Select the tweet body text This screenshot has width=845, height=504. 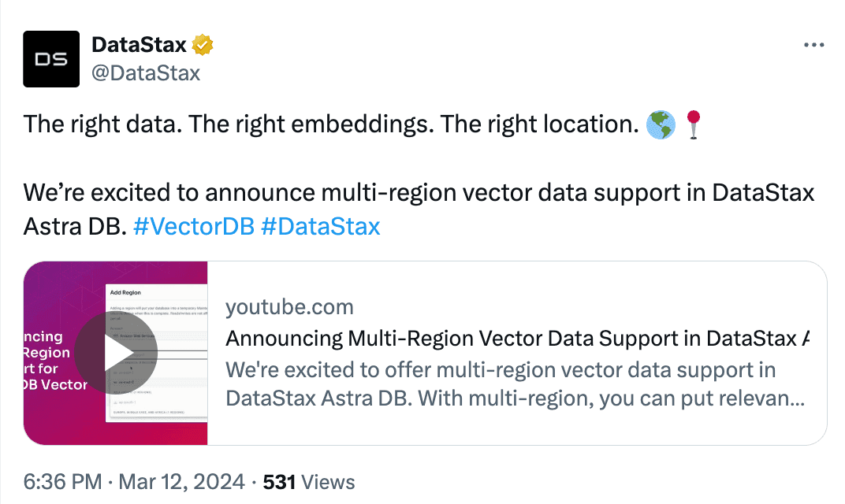point(315,191)
